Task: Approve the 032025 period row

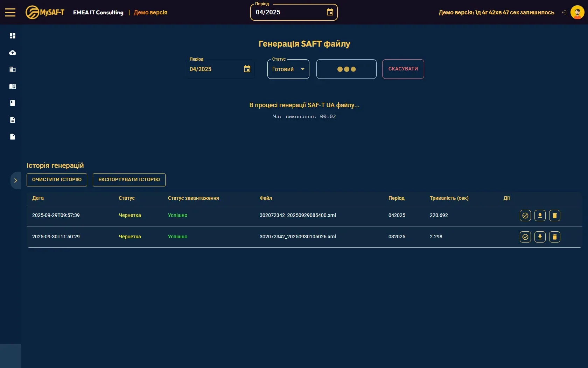Action: point(525,237)
